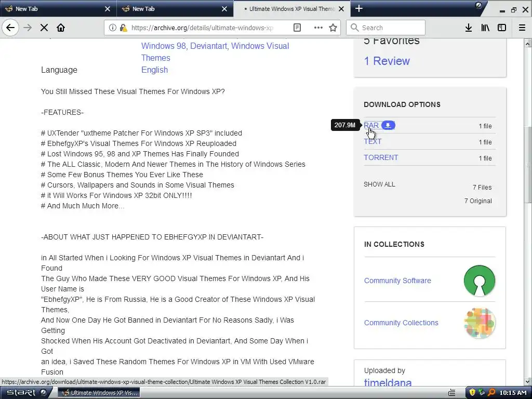Bookmark this page with the star
The width and height of the screenshot is (532, 399).
coord(333,28)
